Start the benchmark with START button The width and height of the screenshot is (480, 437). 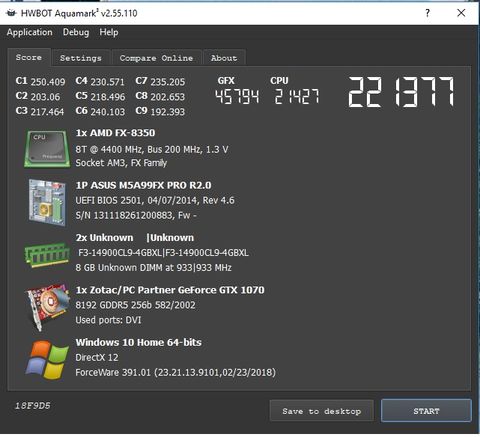click(x=426, y=411)
